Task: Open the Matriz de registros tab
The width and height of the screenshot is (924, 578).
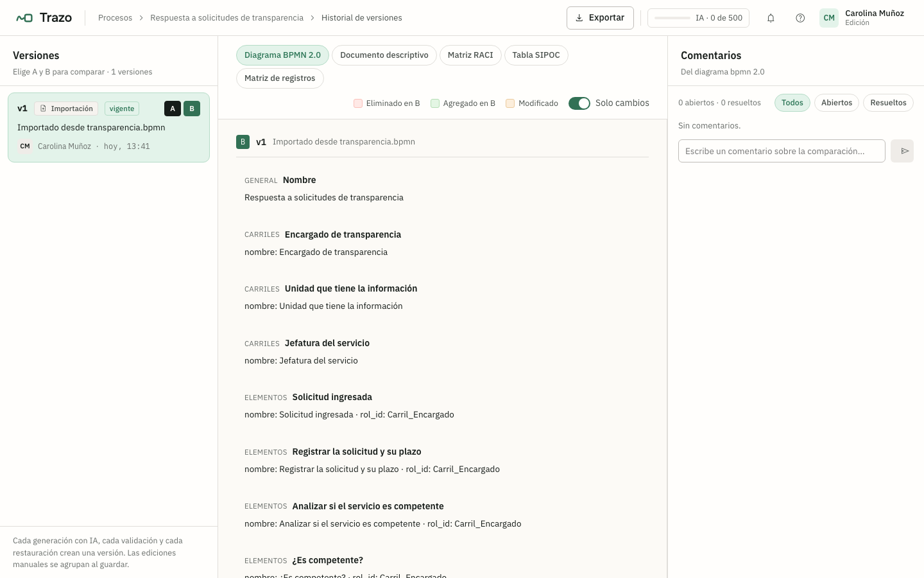Action: (280, 78)
